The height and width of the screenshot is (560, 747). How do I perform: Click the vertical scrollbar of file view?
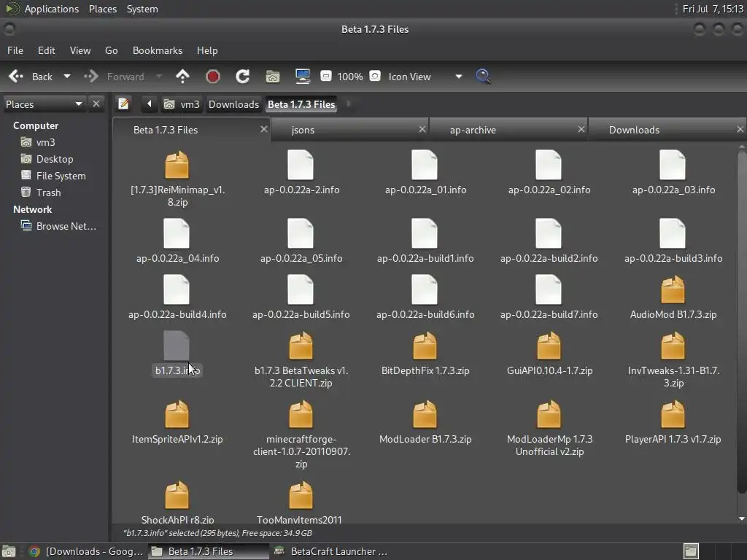(x=741, y=323)
